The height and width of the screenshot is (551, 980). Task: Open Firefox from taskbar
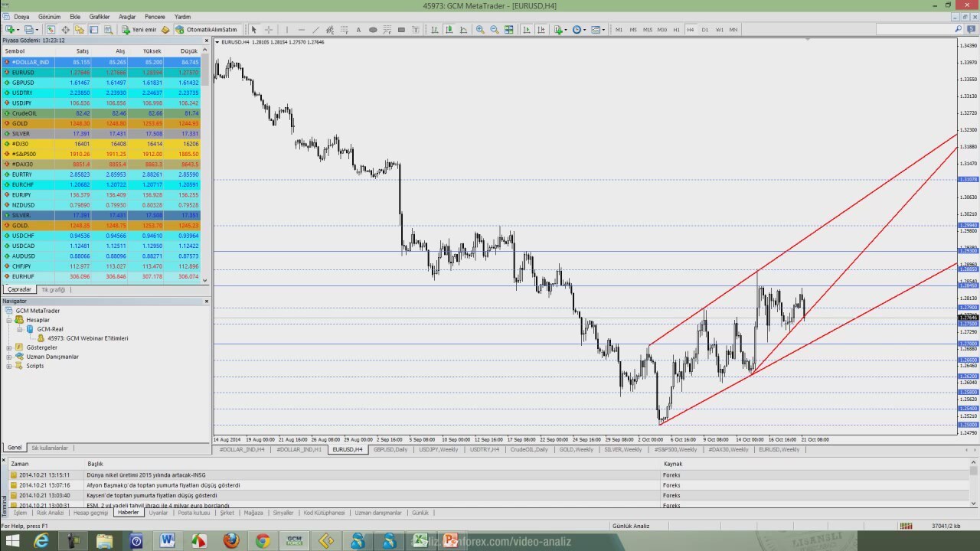231,541
